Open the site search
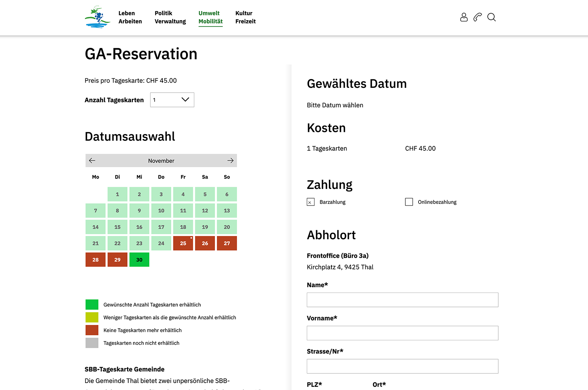The height and width of the screenshot is (390, 588). 491,17
